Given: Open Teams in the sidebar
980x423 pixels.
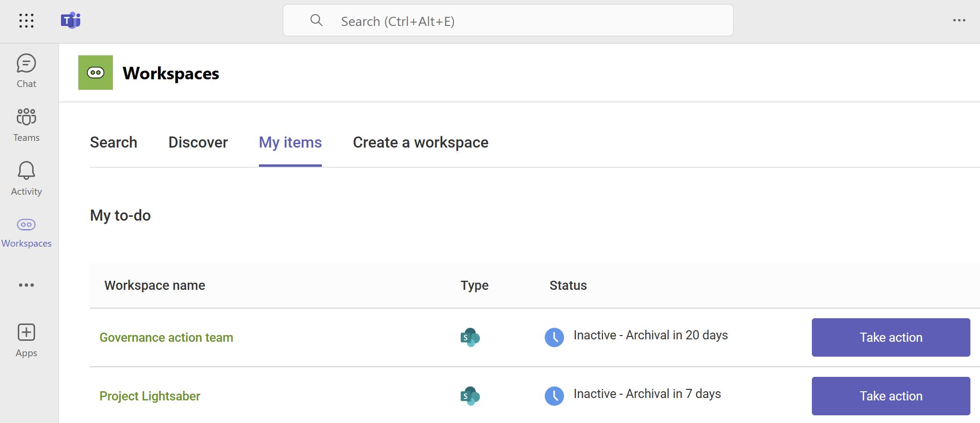Looking at the screenshot, I should pyautogui.click(x=26, y=125).
